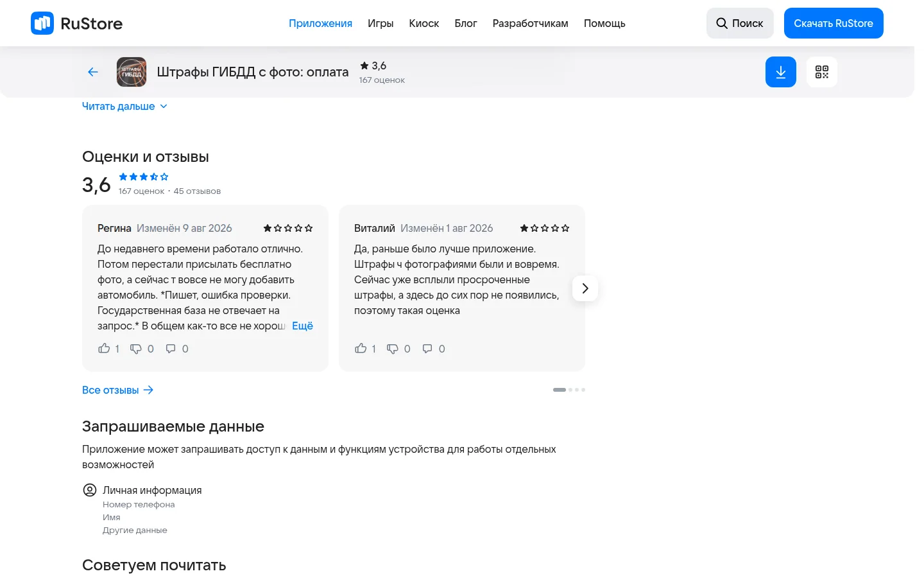
Task: Click the star rating on Виталий's review
Action: (x=545, y=228)
